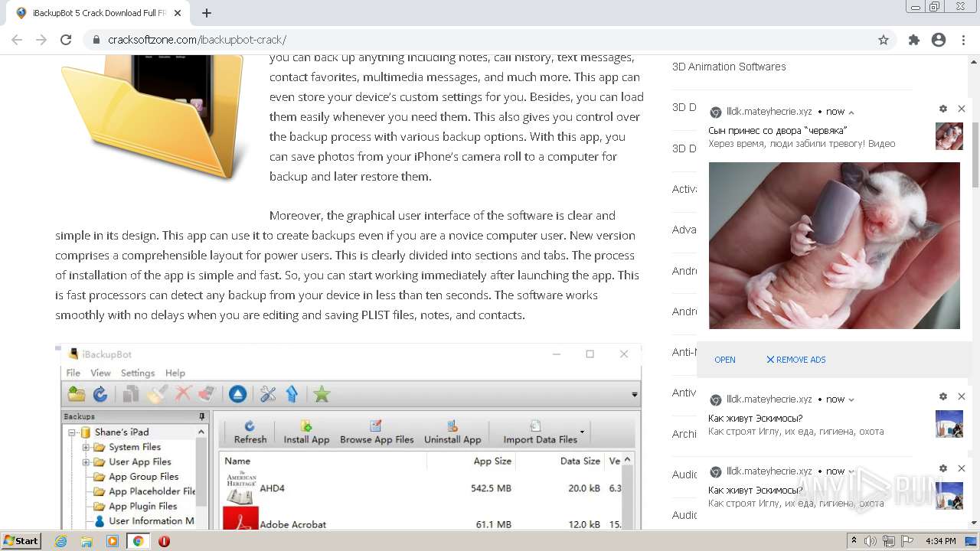
Task: Collapse Shane's iPad tree node
Action: point(73,432)
